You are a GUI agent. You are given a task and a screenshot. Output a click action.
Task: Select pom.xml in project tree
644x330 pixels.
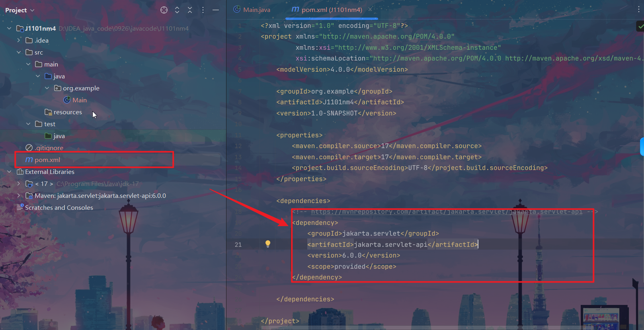coord(47,160)
